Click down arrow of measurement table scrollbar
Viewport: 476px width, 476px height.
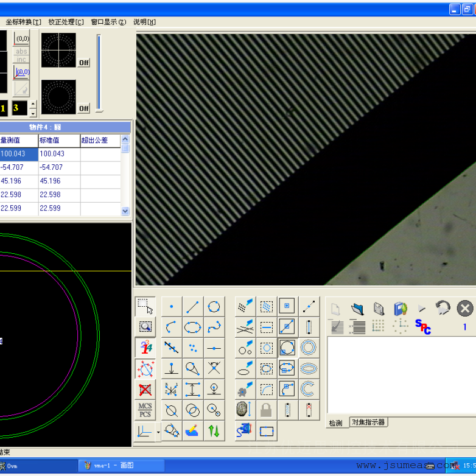(125, 211)
